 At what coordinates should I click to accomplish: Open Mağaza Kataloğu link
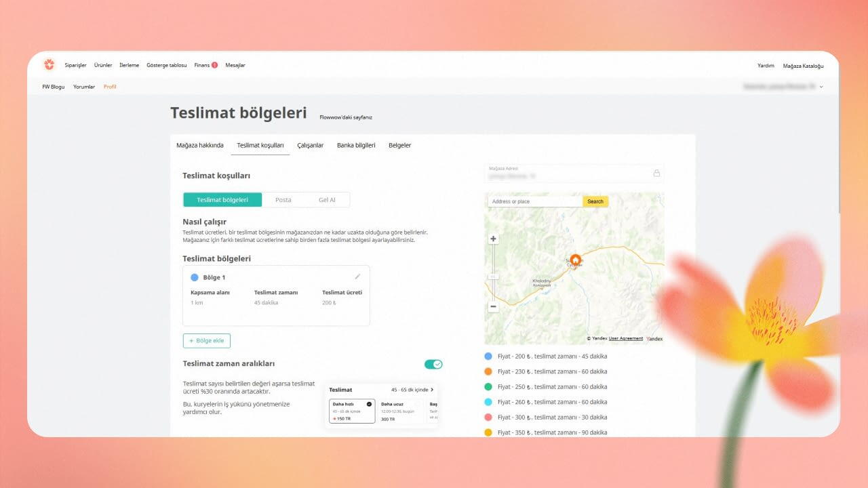click(x=803, y=66)
